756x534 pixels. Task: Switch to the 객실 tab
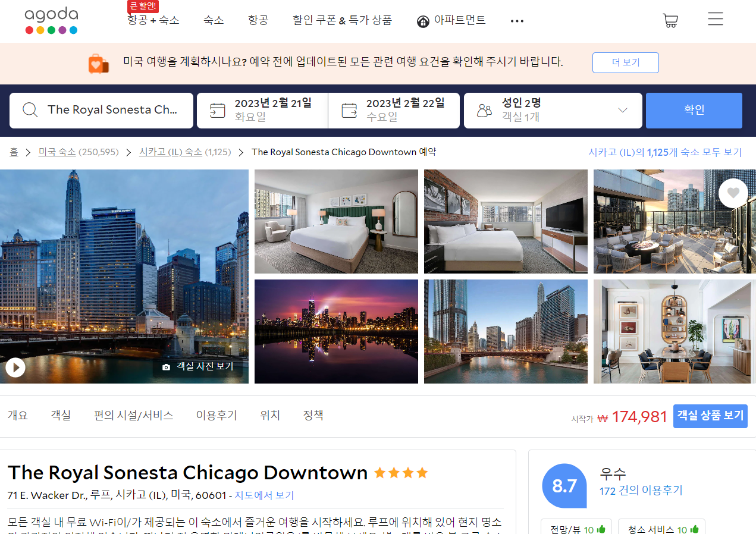coord(61,416)
